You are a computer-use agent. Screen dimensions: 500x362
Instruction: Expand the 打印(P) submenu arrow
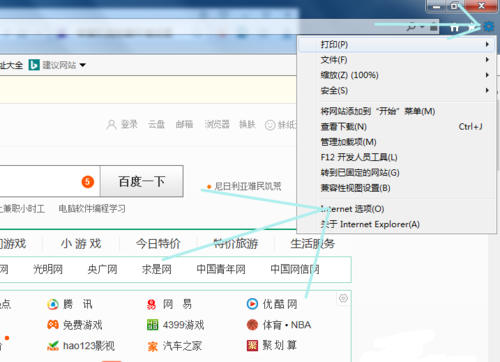(x=487, y=44)
